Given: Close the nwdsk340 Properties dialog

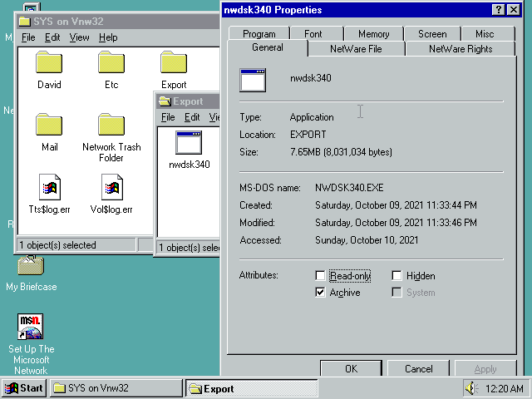Looking at the screenshot, I should pos(514,10).
